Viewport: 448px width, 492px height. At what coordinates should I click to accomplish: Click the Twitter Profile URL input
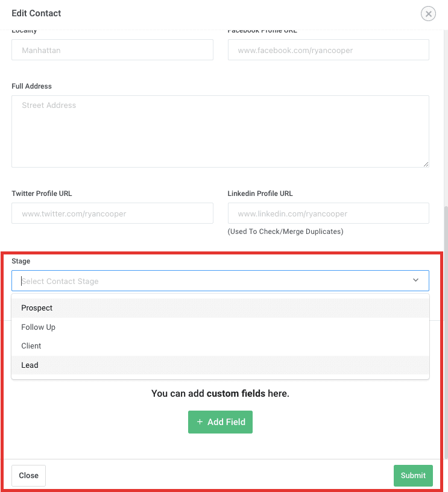112,213
